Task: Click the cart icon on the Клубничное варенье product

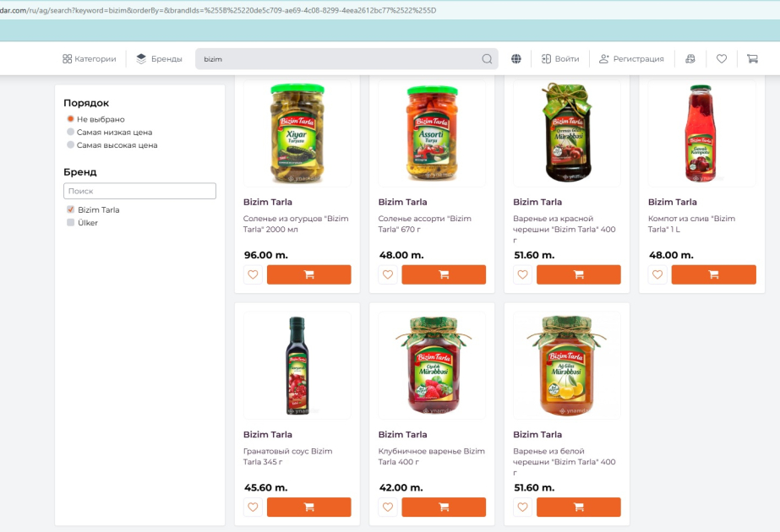Action: 444,507
